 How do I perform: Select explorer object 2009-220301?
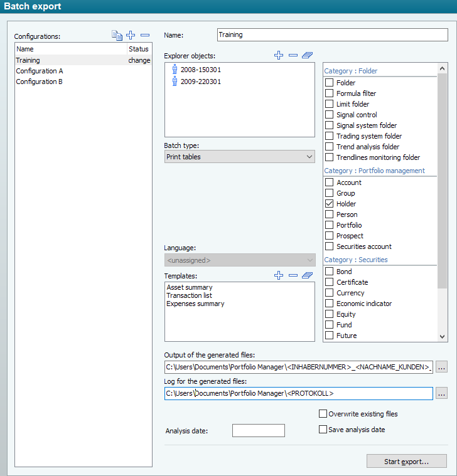200,82
